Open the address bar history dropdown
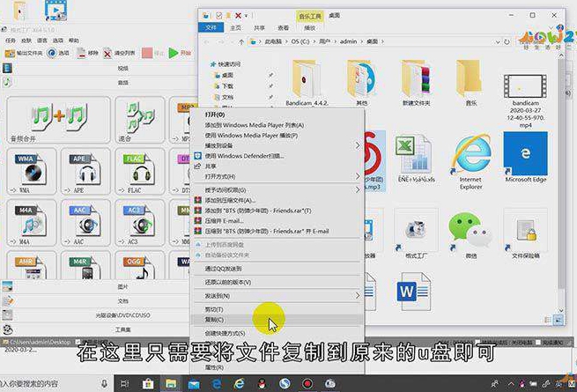This screenshot has height=392, width=577. coord(498,42)
